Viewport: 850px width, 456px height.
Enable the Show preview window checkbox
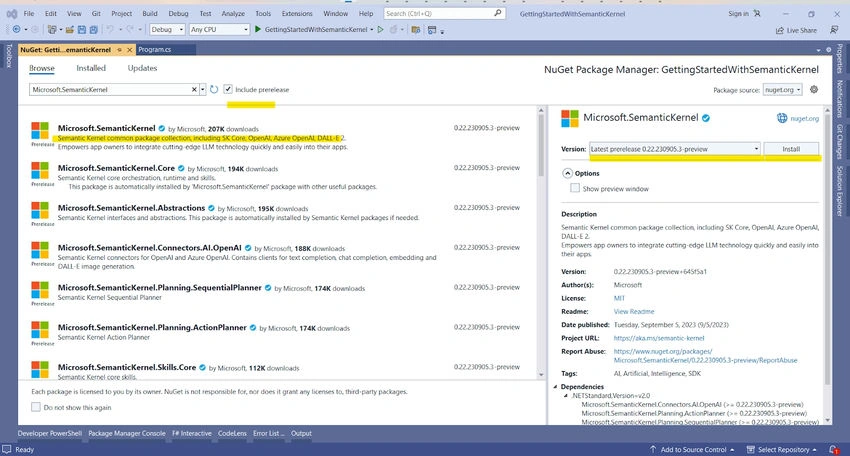tap(575, 188)
